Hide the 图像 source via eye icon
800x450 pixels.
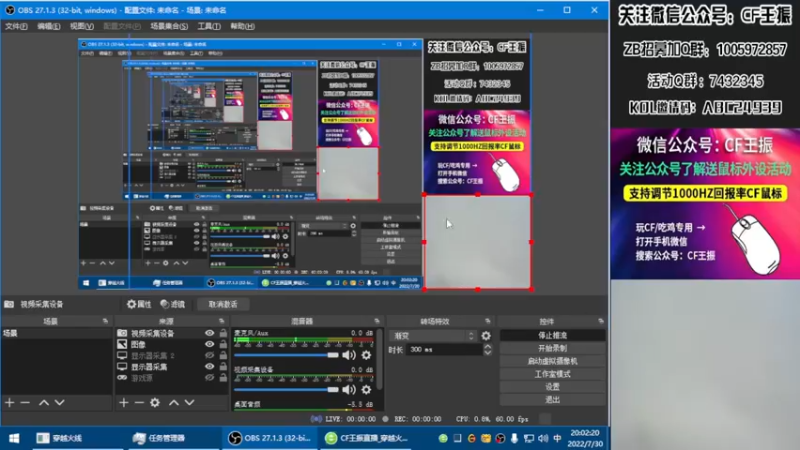pyautogui.click(x=209, y=344)
